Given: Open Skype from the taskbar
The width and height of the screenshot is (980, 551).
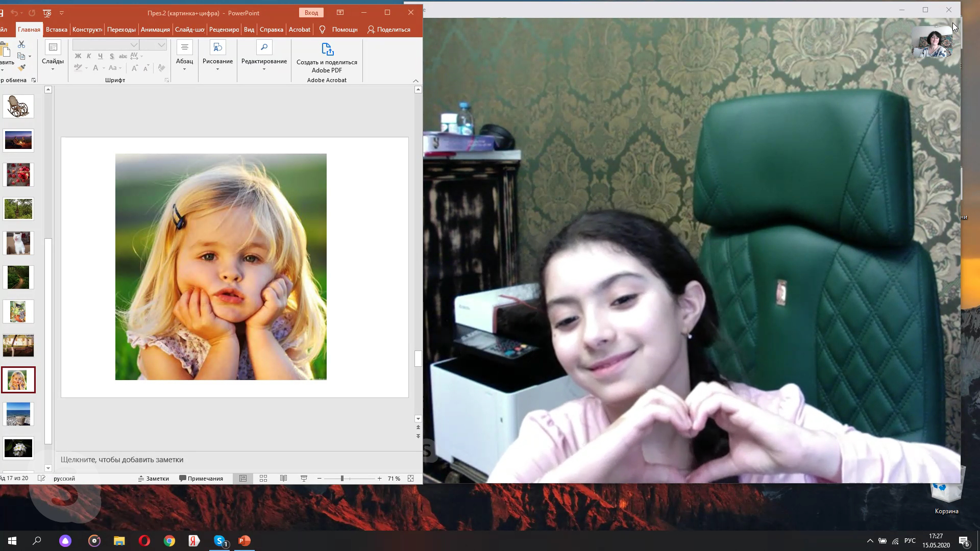Looking at the screenshot, I should tap(219, 541).
